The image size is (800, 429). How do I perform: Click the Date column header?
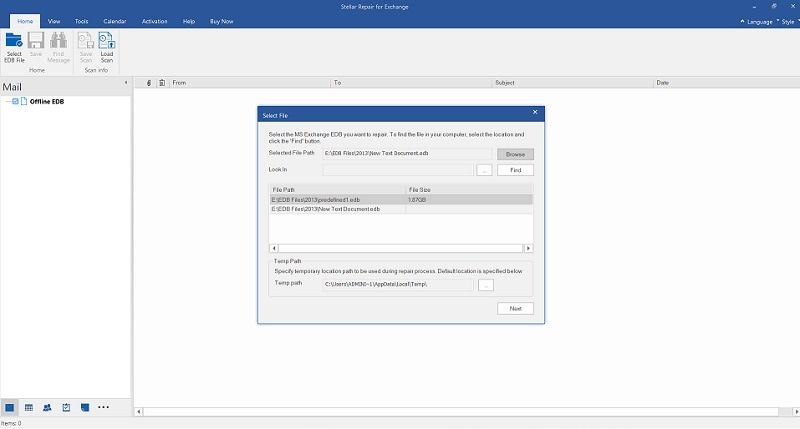tap(727, 83)
